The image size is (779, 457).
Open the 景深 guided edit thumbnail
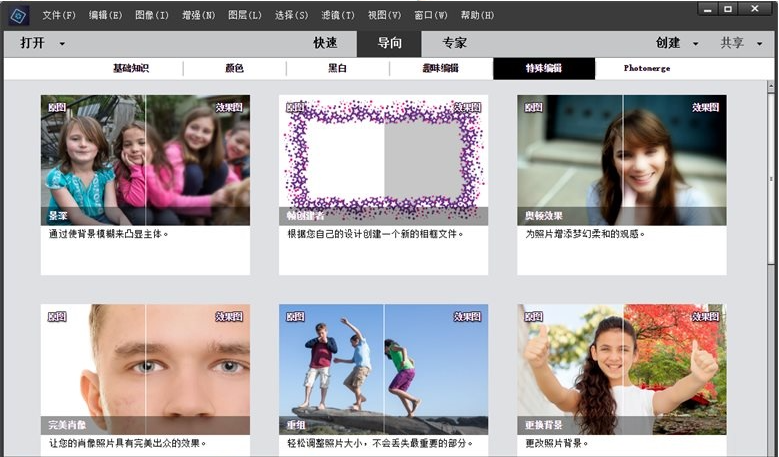click(146, 160)
